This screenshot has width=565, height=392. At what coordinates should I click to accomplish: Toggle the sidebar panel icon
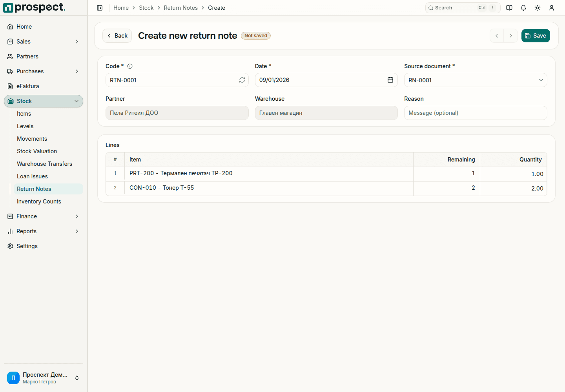100,8
